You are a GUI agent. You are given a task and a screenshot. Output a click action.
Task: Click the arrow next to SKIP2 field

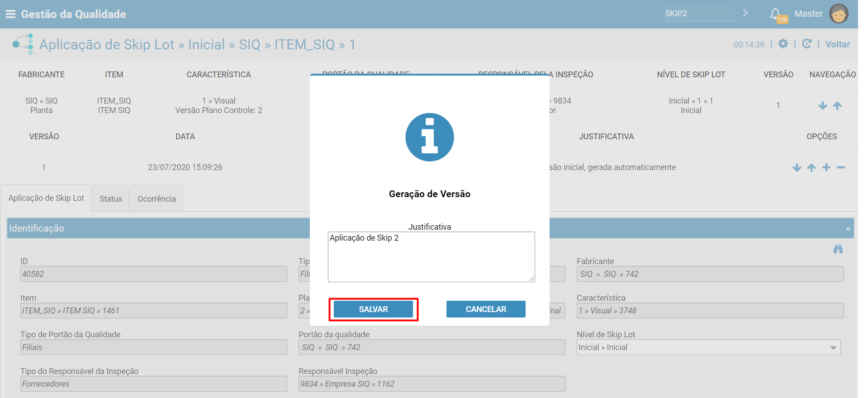(745, 13)
